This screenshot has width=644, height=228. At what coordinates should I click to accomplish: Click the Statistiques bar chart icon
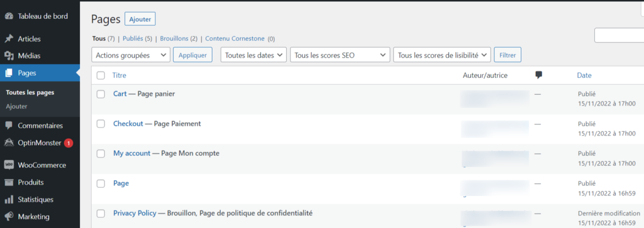click(9, 200)
